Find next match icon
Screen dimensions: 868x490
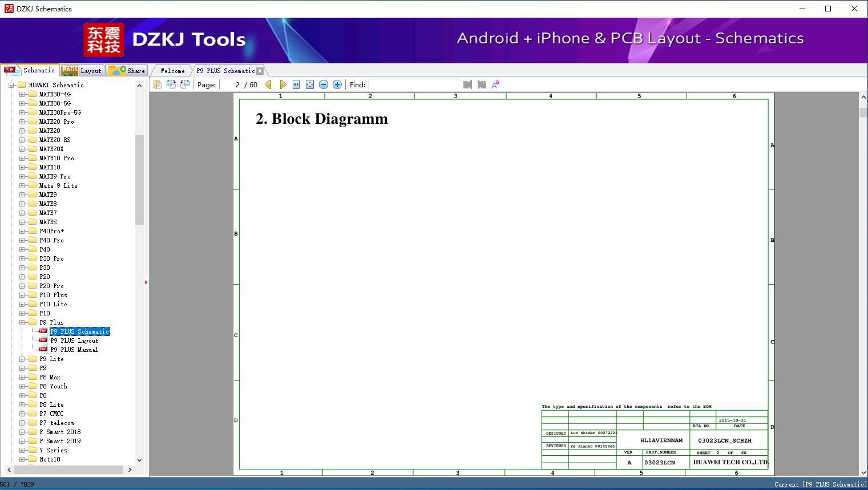[x=482, y=84]
